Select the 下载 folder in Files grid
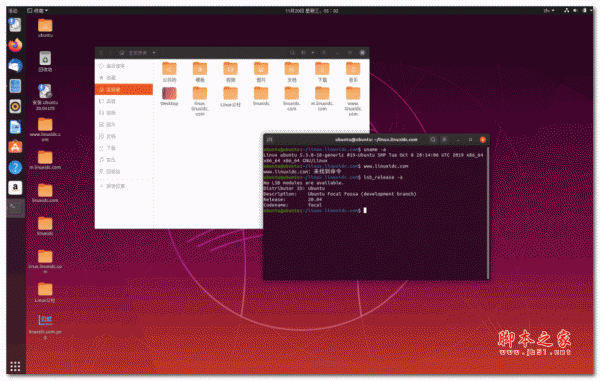 [x=322, y=72]
